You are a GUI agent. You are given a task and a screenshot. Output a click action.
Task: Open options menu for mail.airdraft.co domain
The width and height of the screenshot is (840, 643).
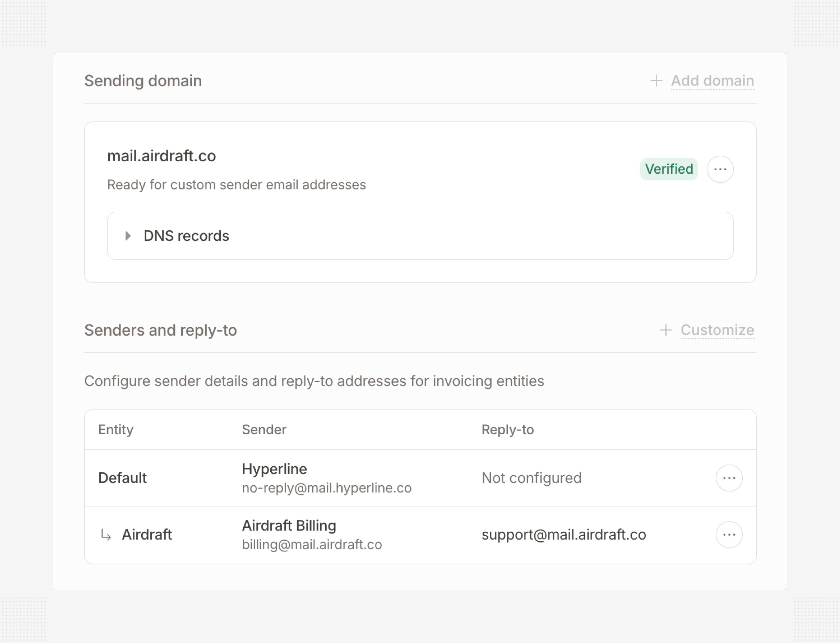pyautogui.click(x=720, y=169)
